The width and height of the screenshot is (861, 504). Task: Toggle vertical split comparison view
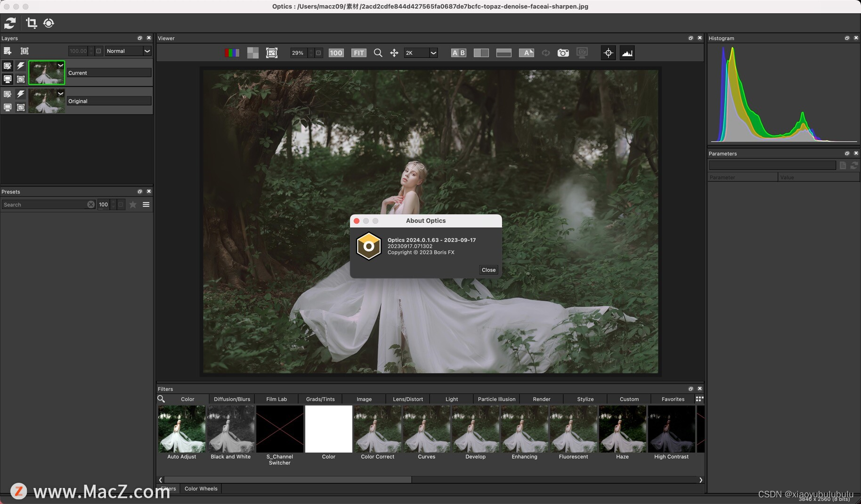point(481,53)
